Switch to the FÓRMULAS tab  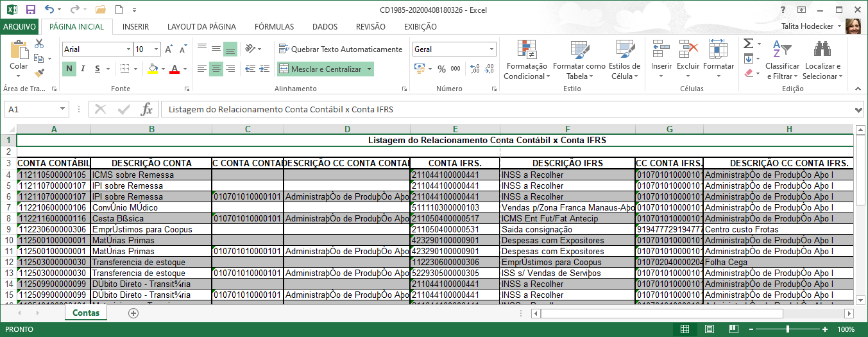[x=274, y=27]
